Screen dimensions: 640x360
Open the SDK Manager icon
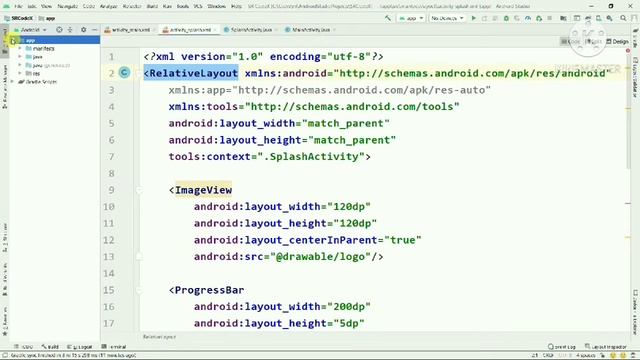[609, 18]
